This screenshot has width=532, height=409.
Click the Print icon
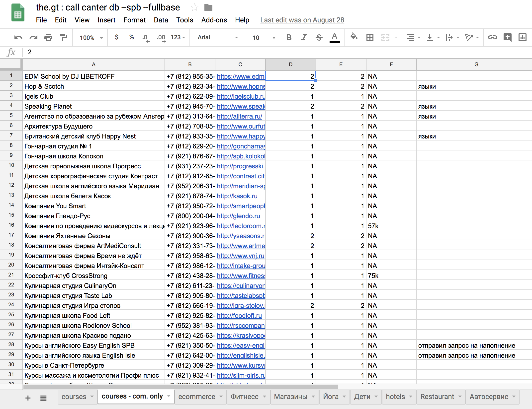click(x=48, y=38)
